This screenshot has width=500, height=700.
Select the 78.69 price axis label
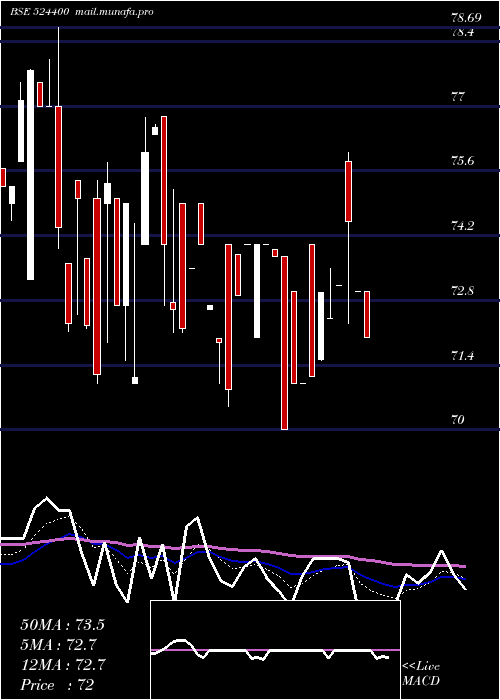(x=466, y=18)
